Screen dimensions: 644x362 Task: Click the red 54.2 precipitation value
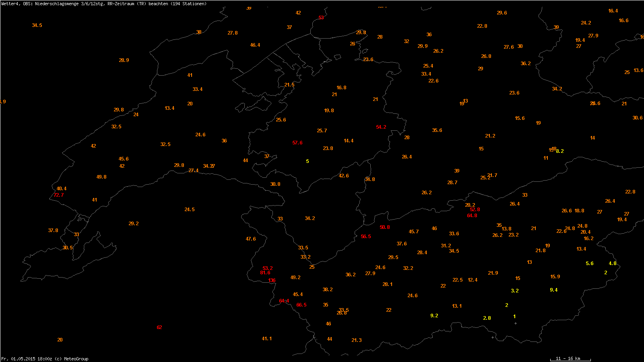pos(381,127)
